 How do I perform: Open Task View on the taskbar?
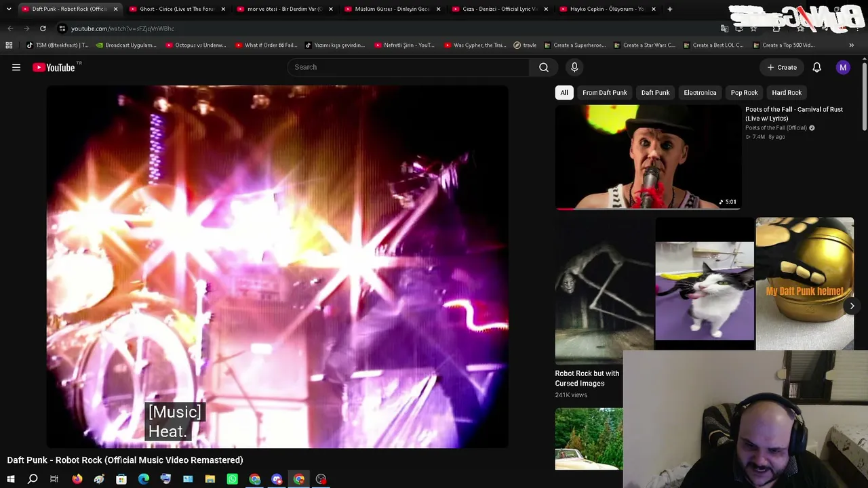tap(54, 479)
